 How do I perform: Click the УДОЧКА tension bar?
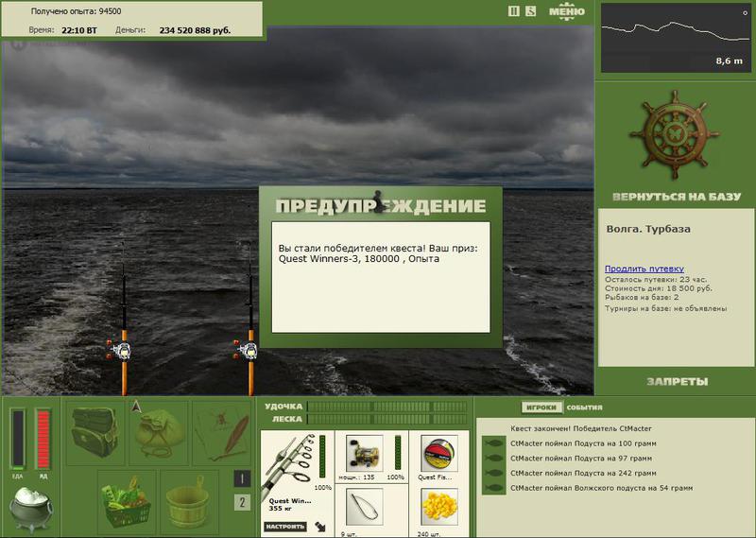click(387, 407)
